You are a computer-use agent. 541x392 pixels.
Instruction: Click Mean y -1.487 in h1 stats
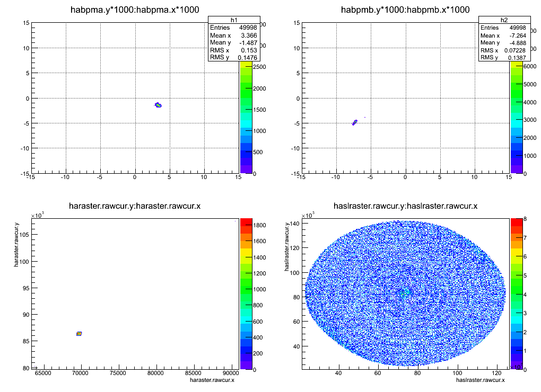pos(233,42)
